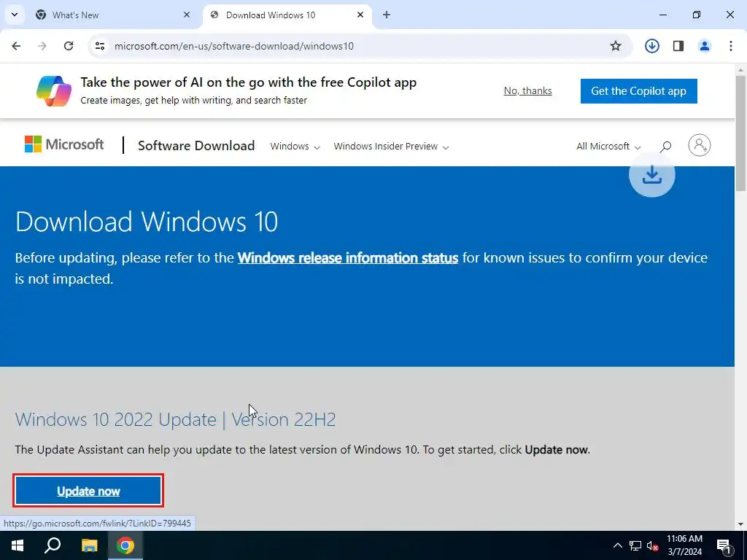Click the scrollbar down arrow
The image size is (747, 560).
(x=740, y=524)
